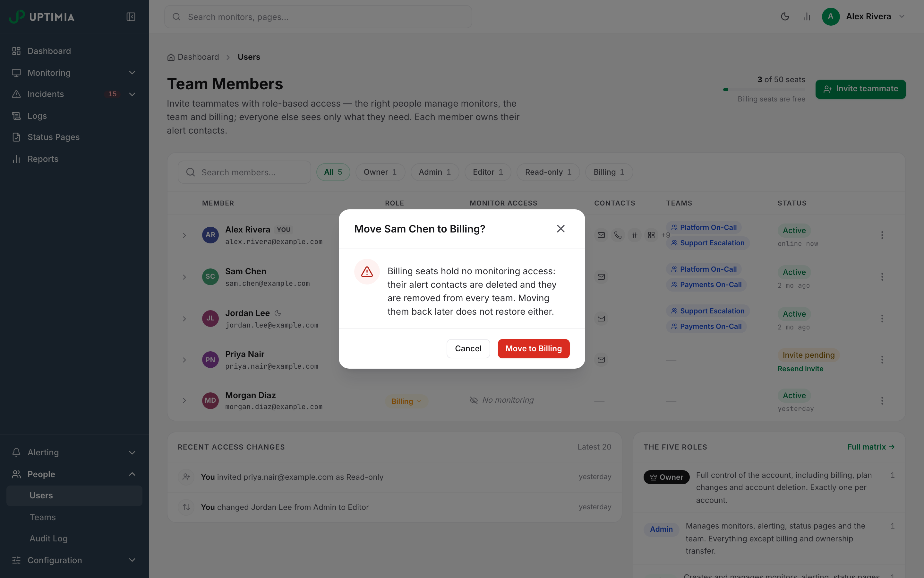Open actions menu for Morgan Diaz row
Screen dimensions: 924x578
coord(882,401)
